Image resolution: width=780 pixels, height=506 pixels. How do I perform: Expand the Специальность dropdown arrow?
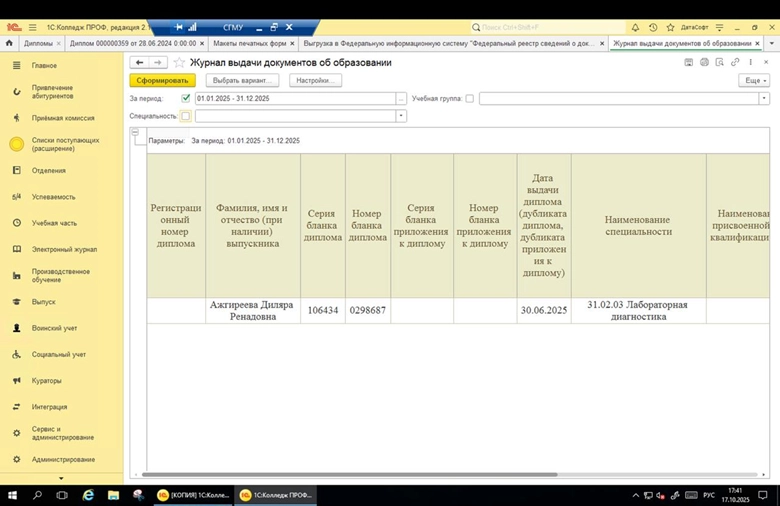401,116
